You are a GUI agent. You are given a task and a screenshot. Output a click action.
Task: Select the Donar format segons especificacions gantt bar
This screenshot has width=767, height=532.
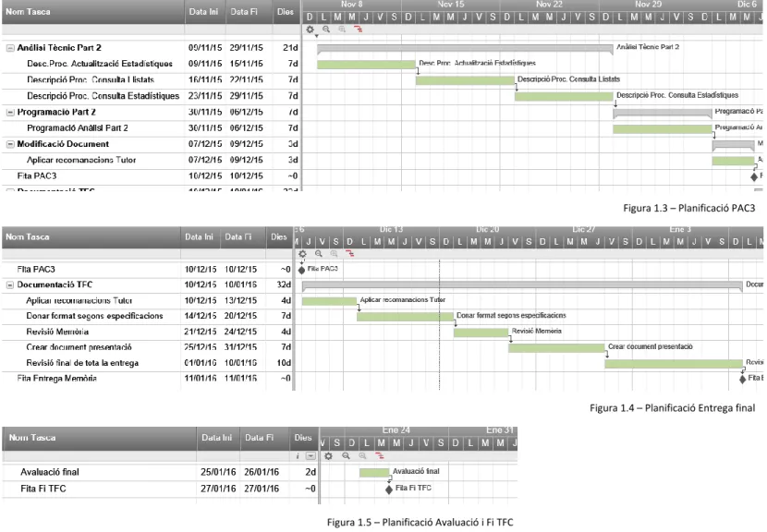tap(406, 317)
